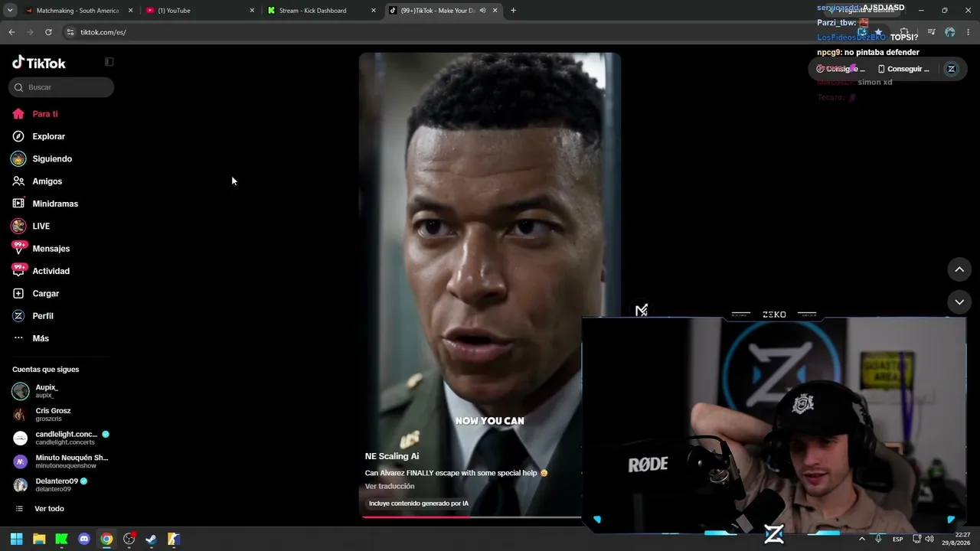Open the Chrome three-dot menu
980x551 pixels.
tap(969, 32)
